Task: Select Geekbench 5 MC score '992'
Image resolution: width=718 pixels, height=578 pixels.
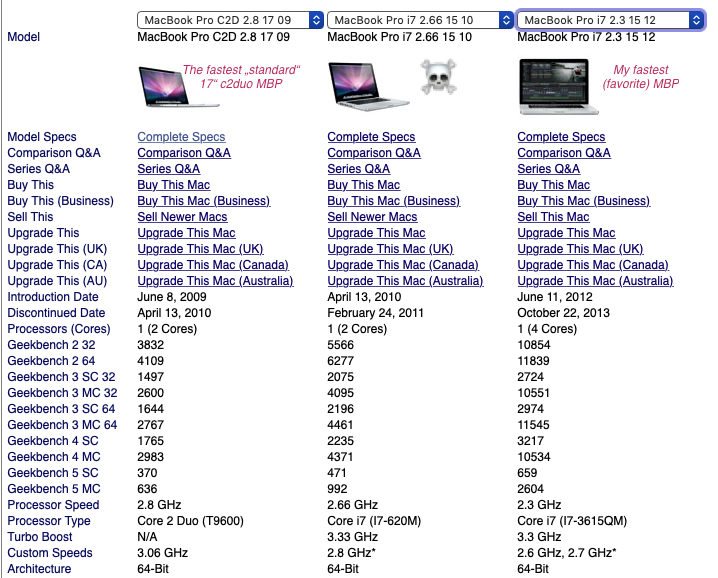Action: click(x=337, y=490)
